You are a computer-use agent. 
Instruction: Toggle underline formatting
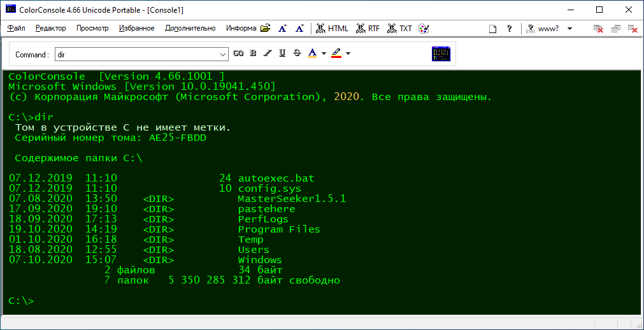(282, 54)
